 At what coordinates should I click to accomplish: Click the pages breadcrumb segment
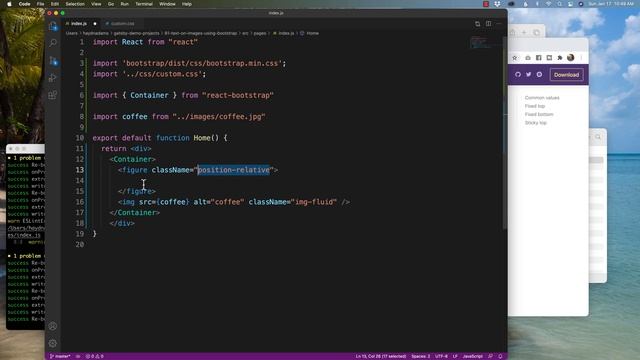260,33
